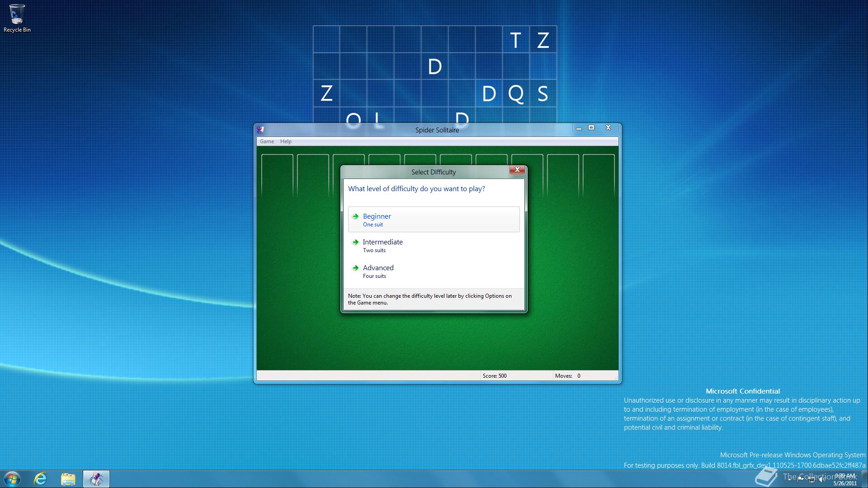868x488 pixels.
Task: Open Windows Explorer from taskbar
Action: coord(68,479)
